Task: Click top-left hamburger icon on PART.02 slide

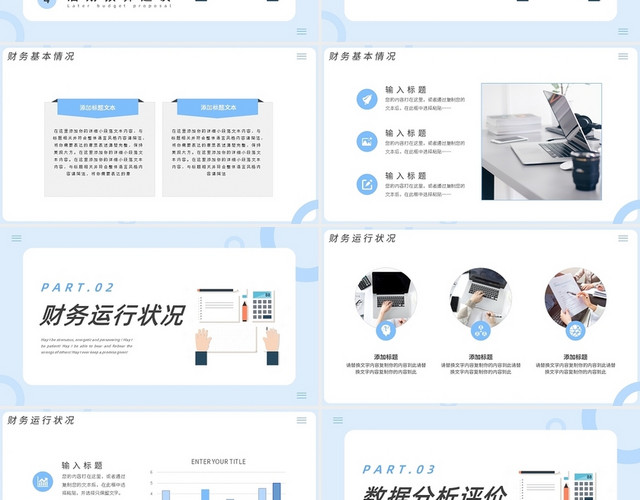Action: pos(16,238)
